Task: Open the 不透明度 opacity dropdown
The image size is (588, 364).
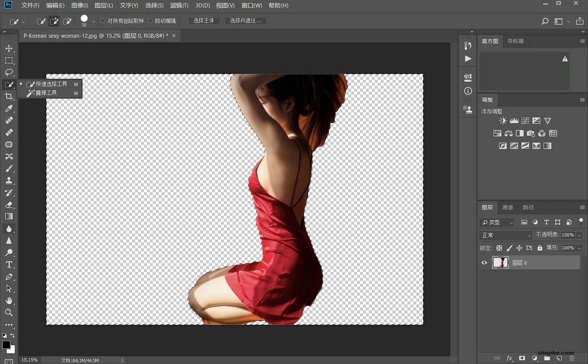Action: (x=579, y=235)
